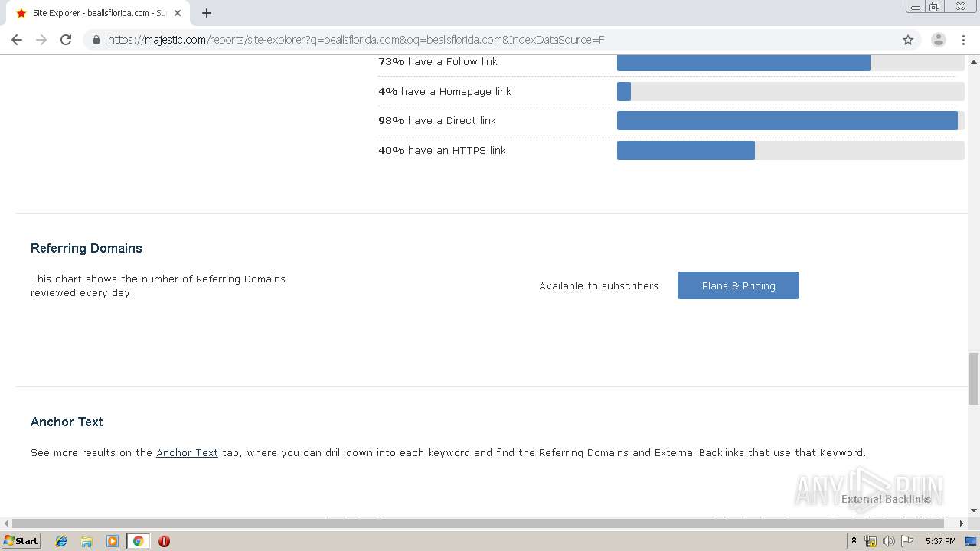Open red Opera-like taskbar icon
Viewport: 980px width, 551px height.
click(164, 541)
